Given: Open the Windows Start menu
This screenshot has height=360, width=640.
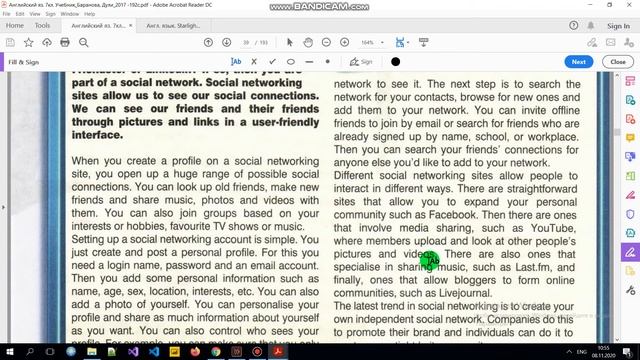Looking at the screenshot, I should point(9,351).
